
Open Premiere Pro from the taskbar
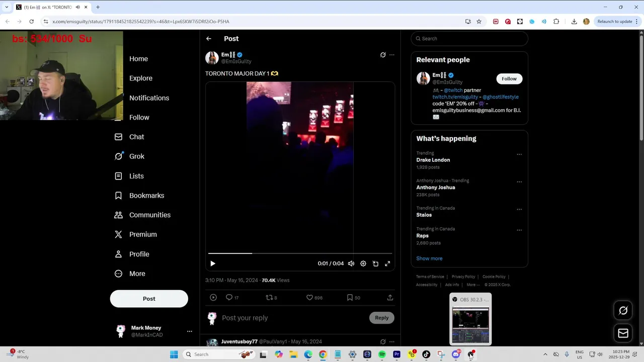396,354
